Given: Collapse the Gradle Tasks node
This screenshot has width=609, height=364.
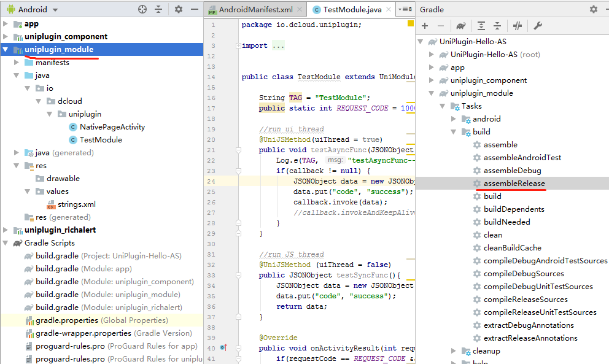Looking at the screenshot, I should click(443, 106).
